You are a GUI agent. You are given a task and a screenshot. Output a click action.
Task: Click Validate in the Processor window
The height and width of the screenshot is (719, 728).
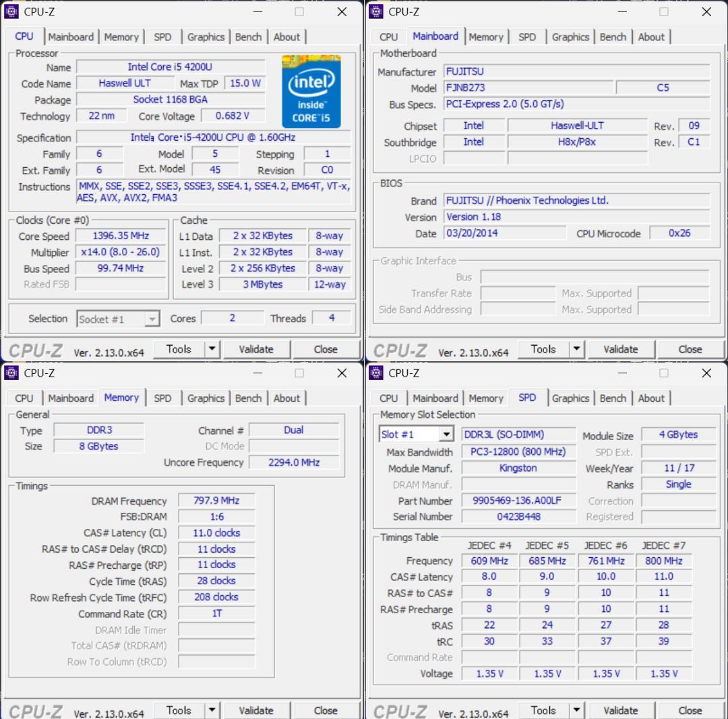(256, 349)
